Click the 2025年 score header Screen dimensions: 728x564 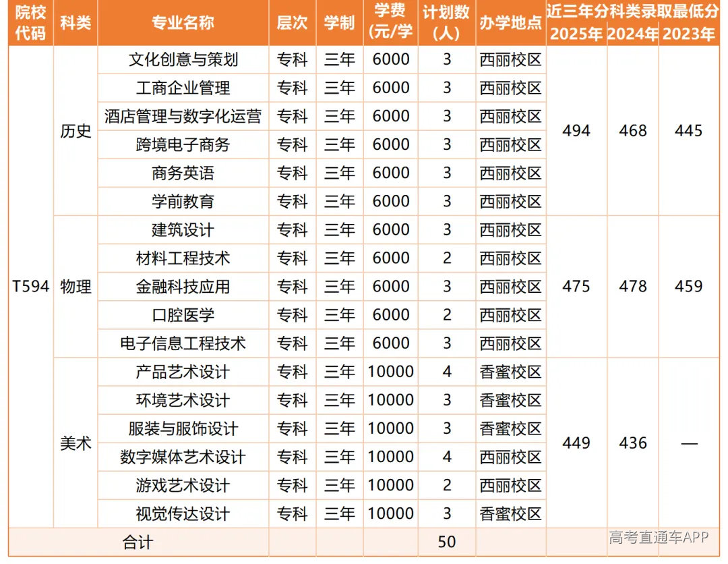click(x=576, y=34)
